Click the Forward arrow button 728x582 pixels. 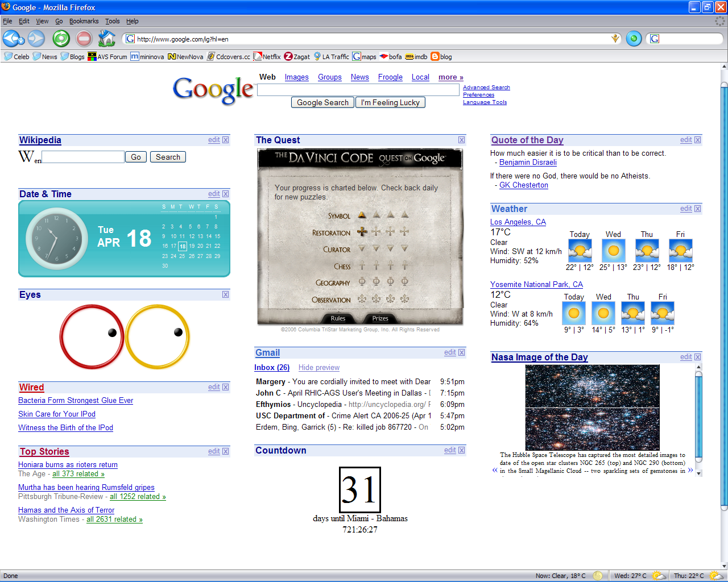pos(36,39)
